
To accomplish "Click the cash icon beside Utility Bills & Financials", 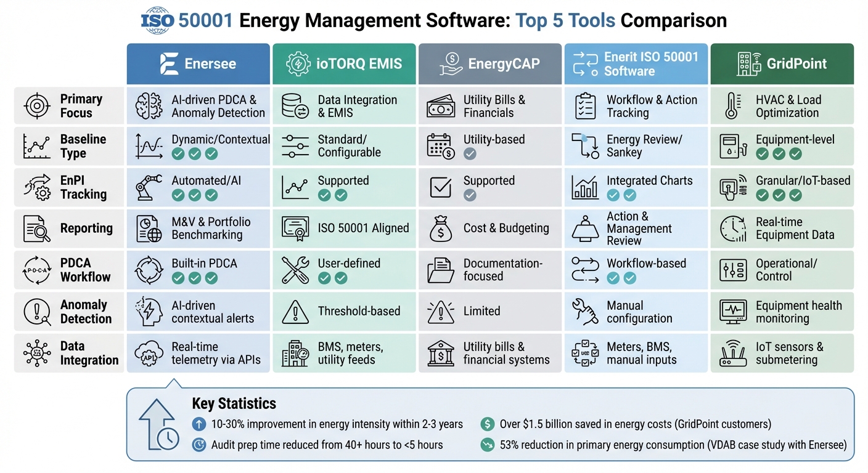I will pyautogui.click(x=441, y=106).
